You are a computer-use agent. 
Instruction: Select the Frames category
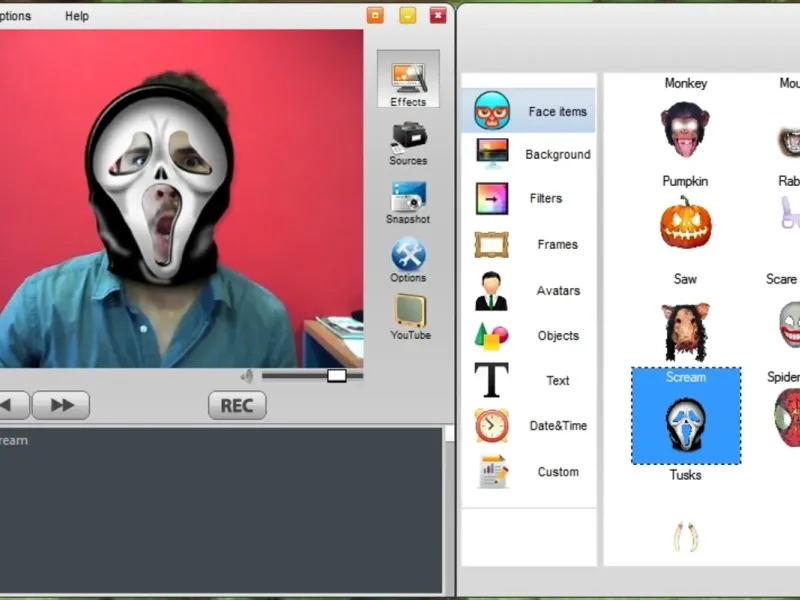pyautogui.click(x=529, y=244)
